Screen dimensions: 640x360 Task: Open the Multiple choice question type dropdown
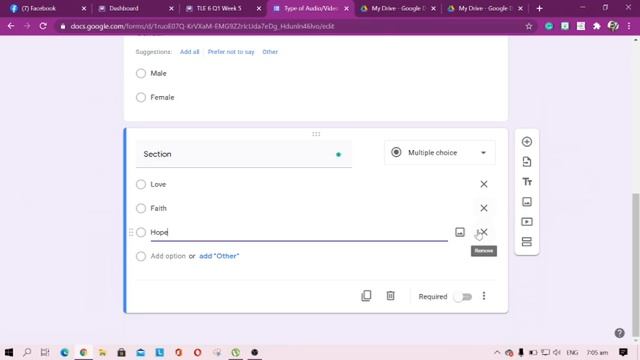pyautogui.click(x=440, y=153)
